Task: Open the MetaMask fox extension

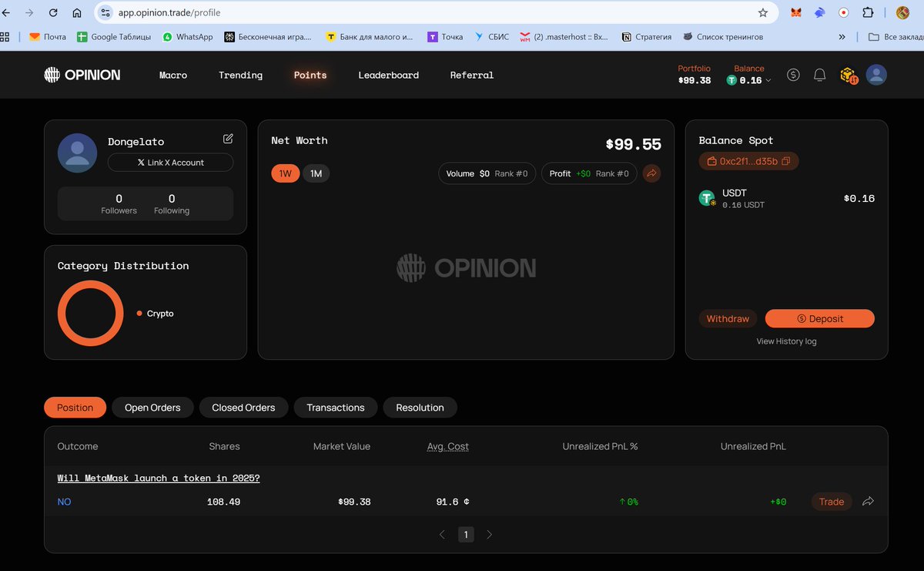Action: pos(796,13)
